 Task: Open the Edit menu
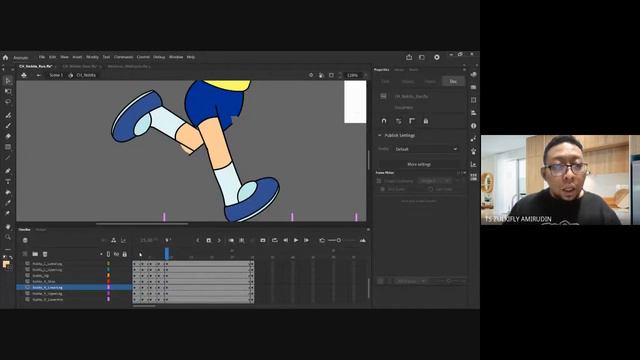53,57
